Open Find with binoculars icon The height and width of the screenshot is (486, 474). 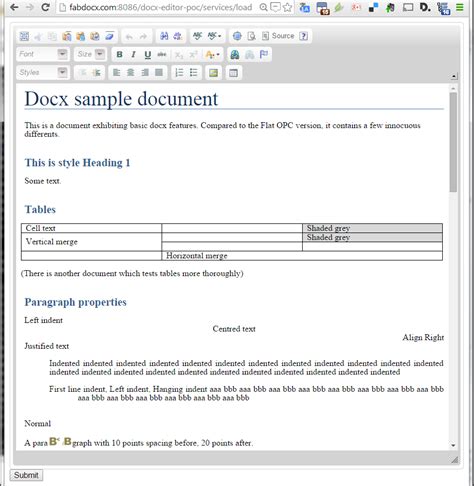pos(164,36)
